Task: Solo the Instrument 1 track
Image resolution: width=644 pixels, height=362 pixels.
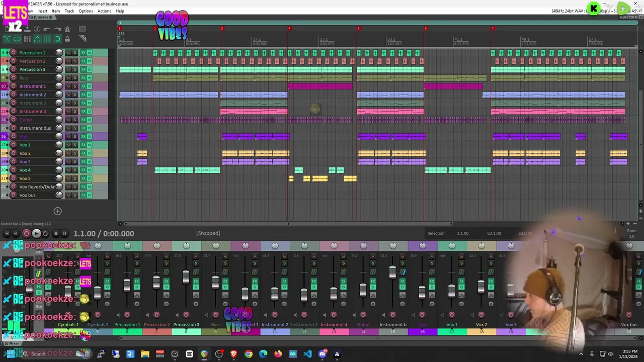Action: point(75,86)
